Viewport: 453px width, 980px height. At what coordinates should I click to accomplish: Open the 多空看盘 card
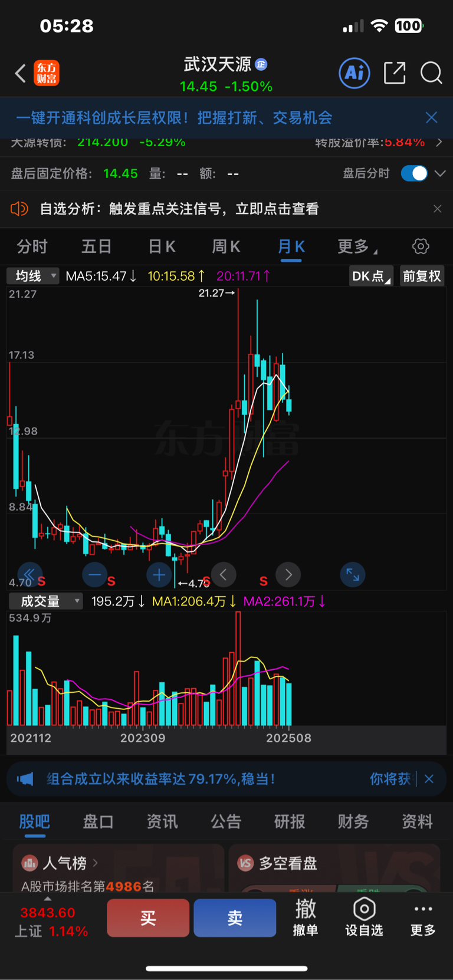334,869
